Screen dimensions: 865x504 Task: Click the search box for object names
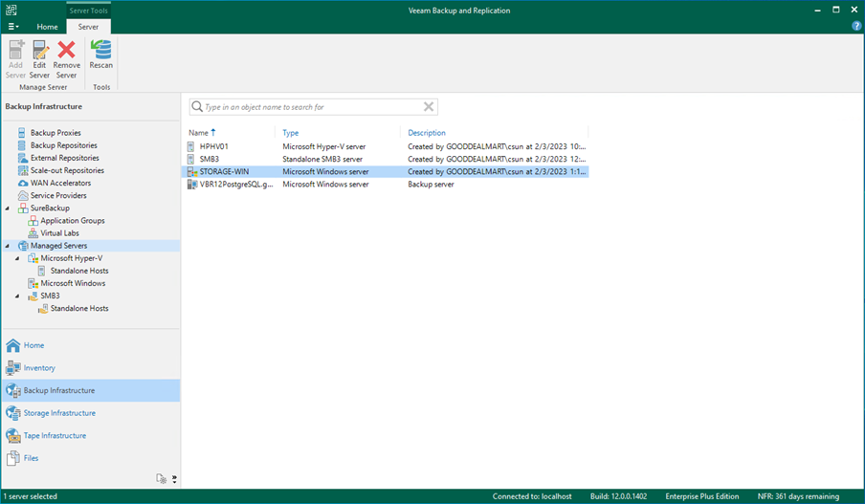[x=313, y=107]
